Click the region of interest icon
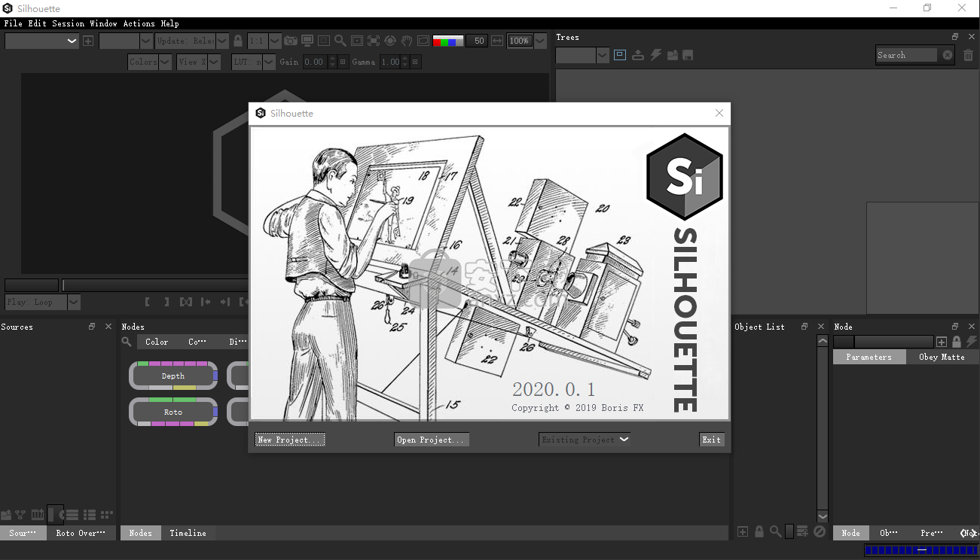Screen dimensions: 980x560 [x=324, y=41]
